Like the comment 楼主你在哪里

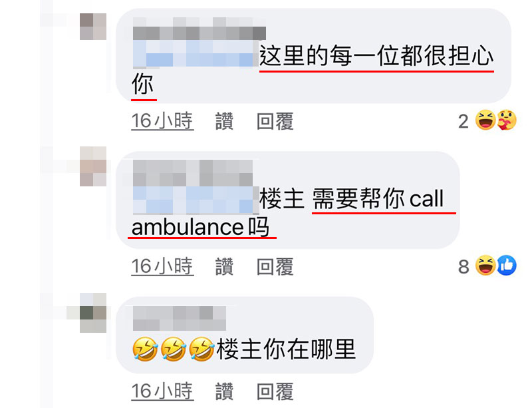click(x=224, y=391)
